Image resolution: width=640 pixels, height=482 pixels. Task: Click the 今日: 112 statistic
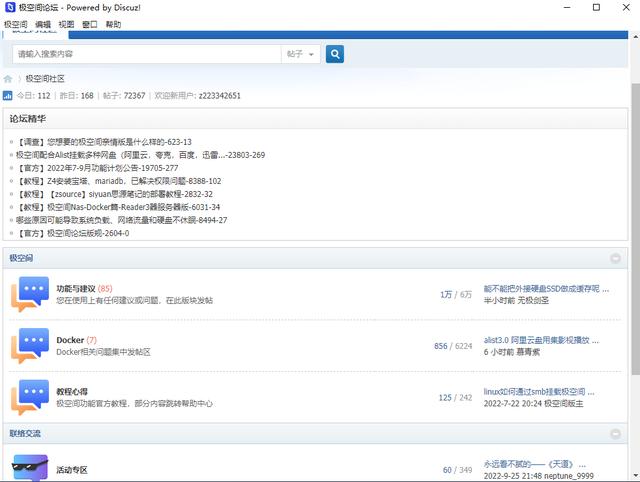click(x=33, y=96)
